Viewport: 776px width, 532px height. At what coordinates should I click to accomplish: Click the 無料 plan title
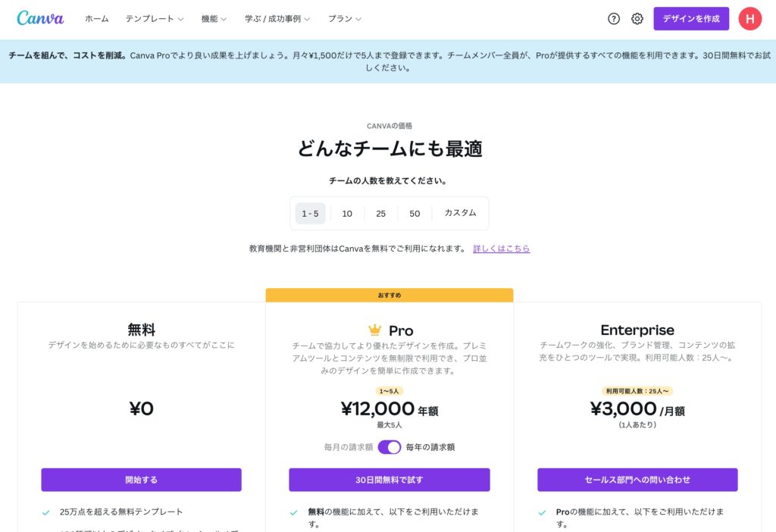click(142, 330)
